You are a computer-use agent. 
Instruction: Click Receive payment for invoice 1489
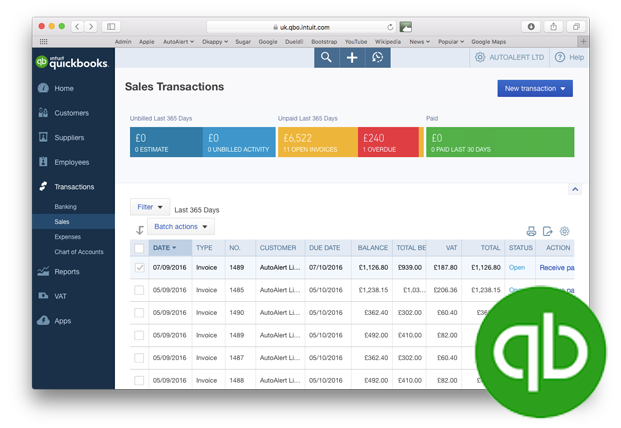(557, 268)
